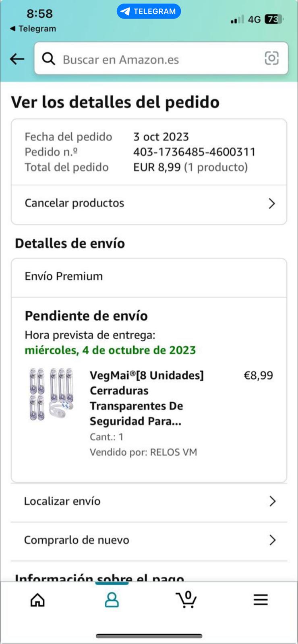
Task: Select Localizar envío option
Action: point(62,501)
